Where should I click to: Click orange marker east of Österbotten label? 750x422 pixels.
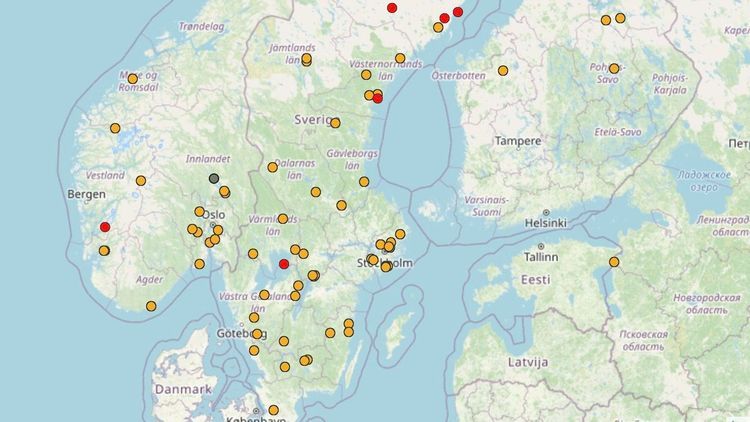tap(503, 71)
